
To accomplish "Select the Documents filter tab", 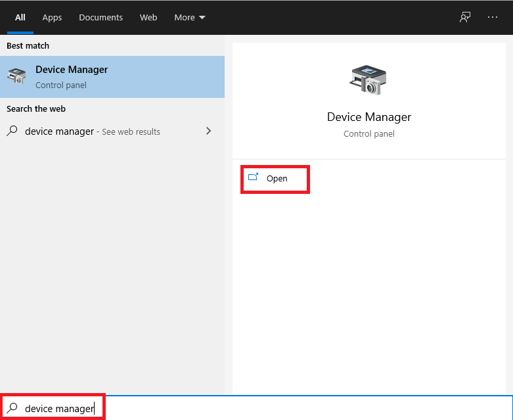I will tap(100, 18).
